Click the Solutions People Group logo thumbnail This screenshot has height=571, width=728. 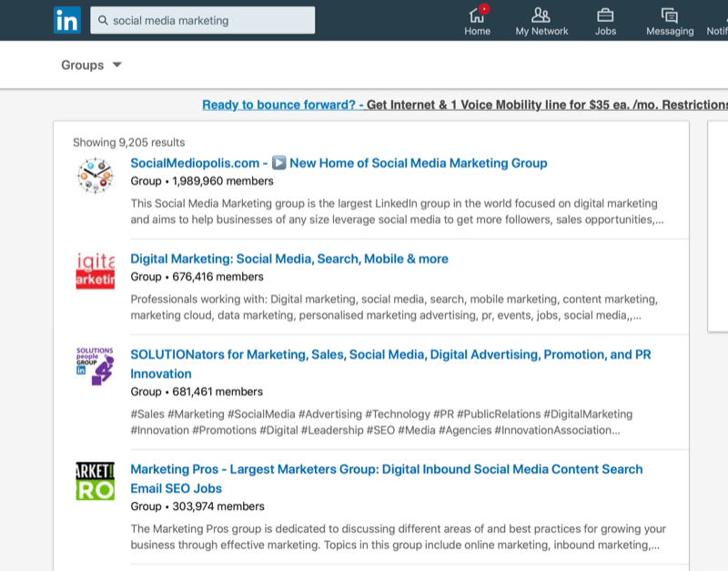(x=96, y=367)
